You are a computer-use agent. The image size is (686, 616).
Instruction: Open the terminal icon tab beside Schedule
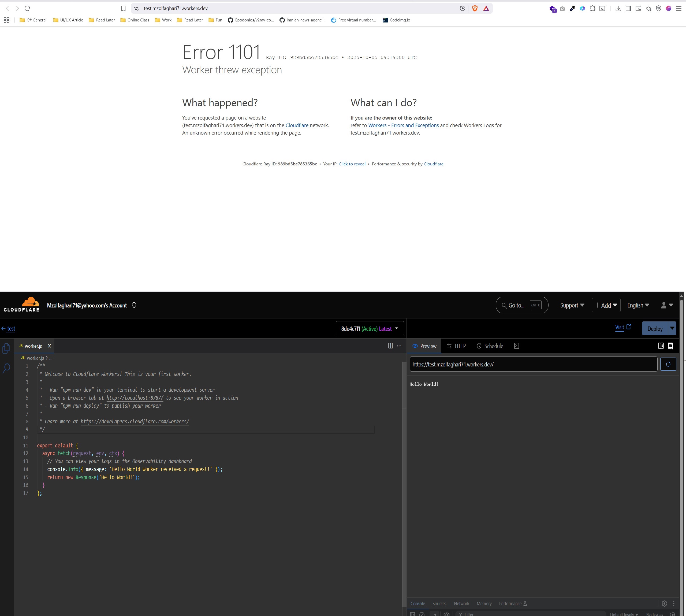pos(517,346)
